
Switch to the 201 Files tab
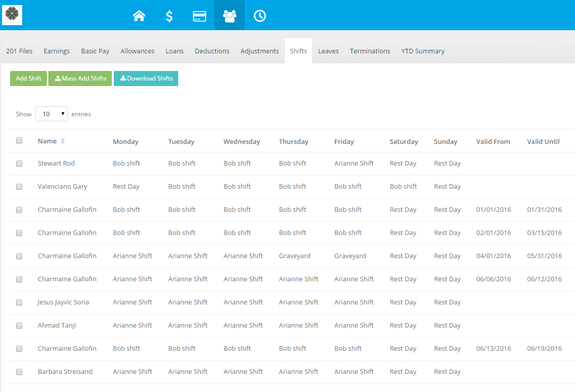pos(19,51)
